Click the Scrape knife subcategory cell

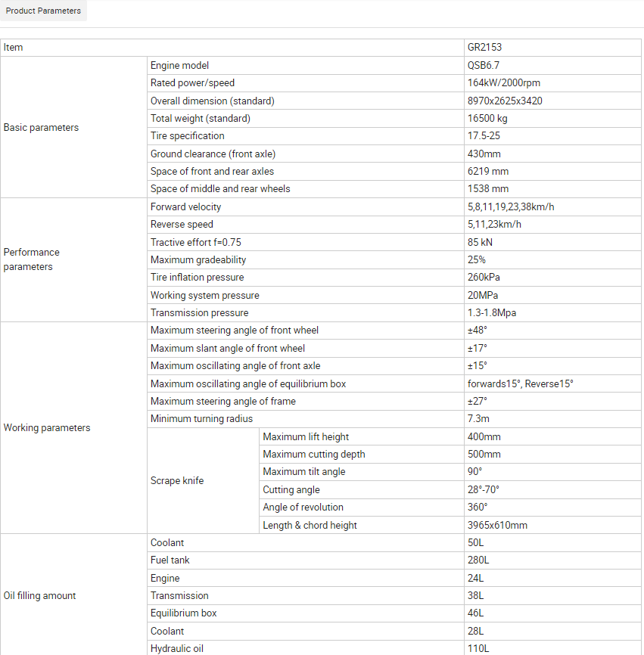203,481
